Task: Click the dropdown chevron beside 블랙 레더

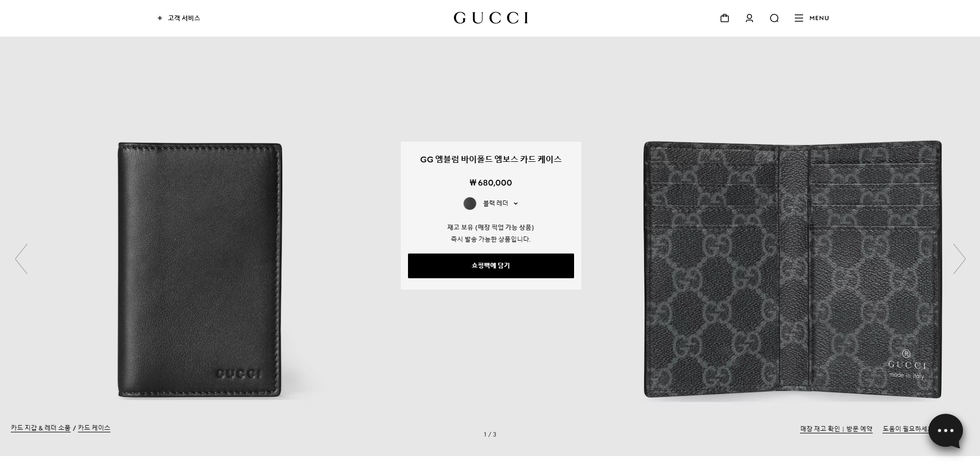Action: coord(516,204)
